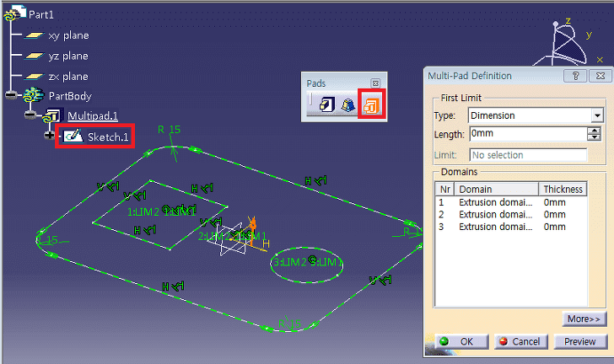The width and height of the screenshot is (614, 364).
Task: Select PartBody label in tree
Action: point(70,96)
